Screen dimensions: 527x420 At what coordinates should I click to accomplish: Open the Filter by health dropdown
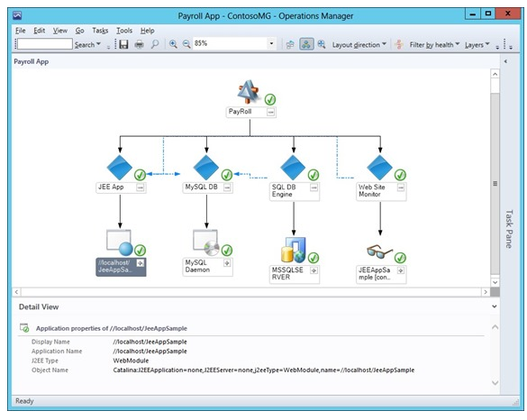pos(434,45)
